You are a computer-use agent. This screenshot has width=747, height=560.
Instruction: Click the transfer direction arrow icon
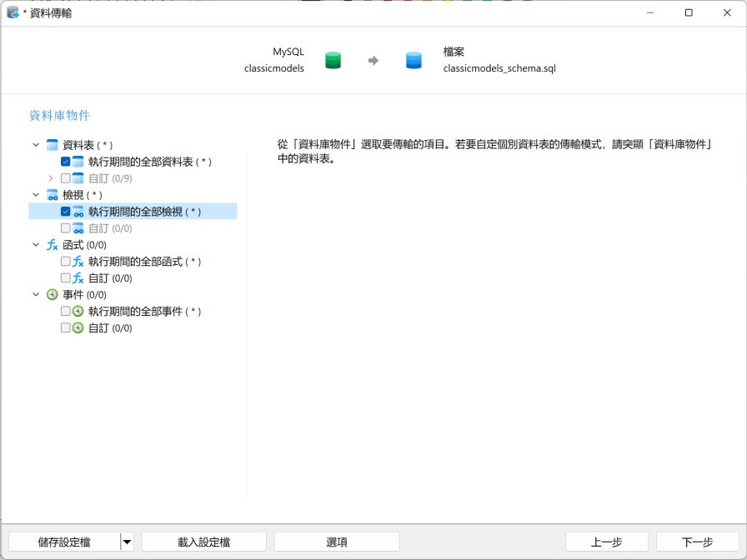tap(370, 60)
